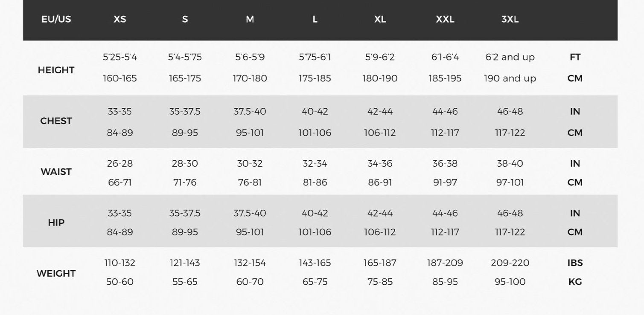644x315 pixels.
Task: Click the 190 and up height cell
Action: [x=510, y=78]
